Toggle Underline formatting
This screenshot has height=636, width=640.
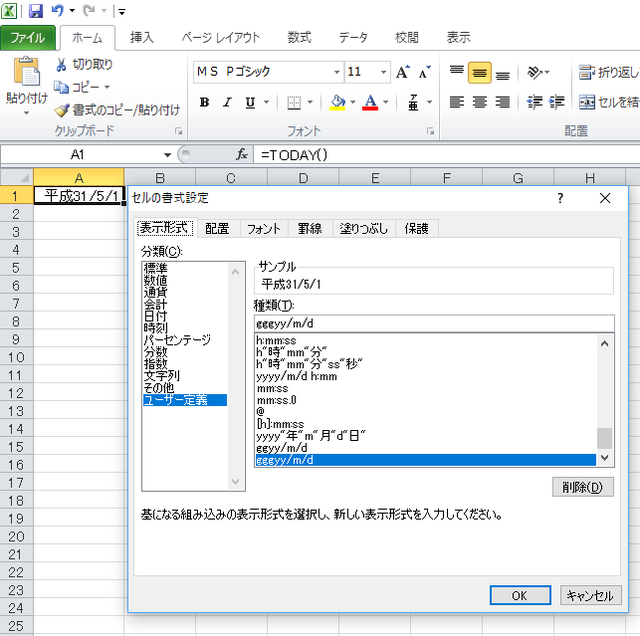(250, 102)
